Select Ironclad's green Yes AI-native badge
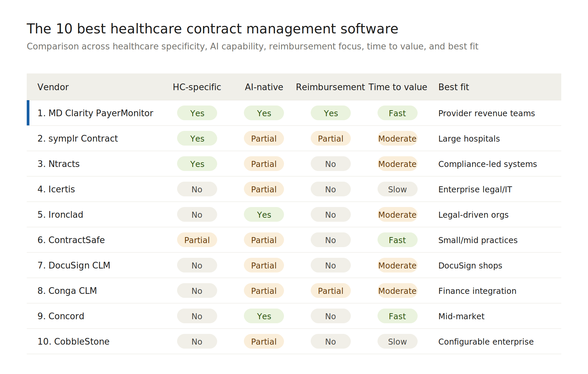 pos(264,215)
